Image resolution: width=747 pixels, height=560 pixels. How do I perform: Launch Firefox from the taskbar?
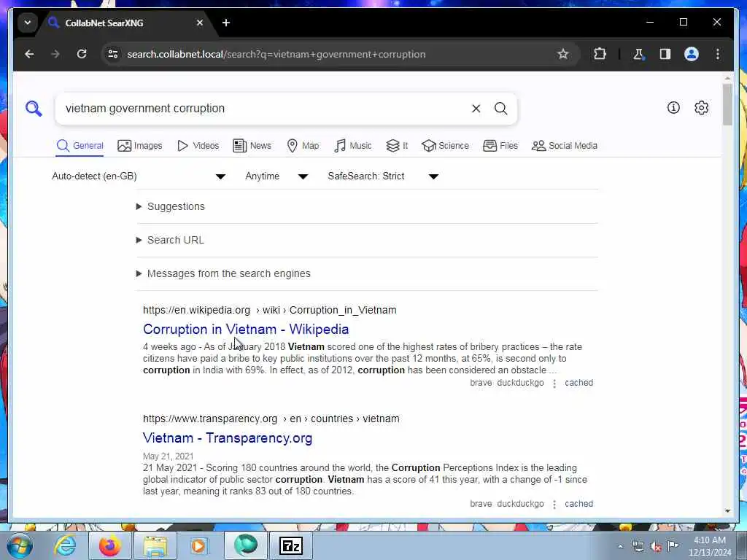coord(110,545)
